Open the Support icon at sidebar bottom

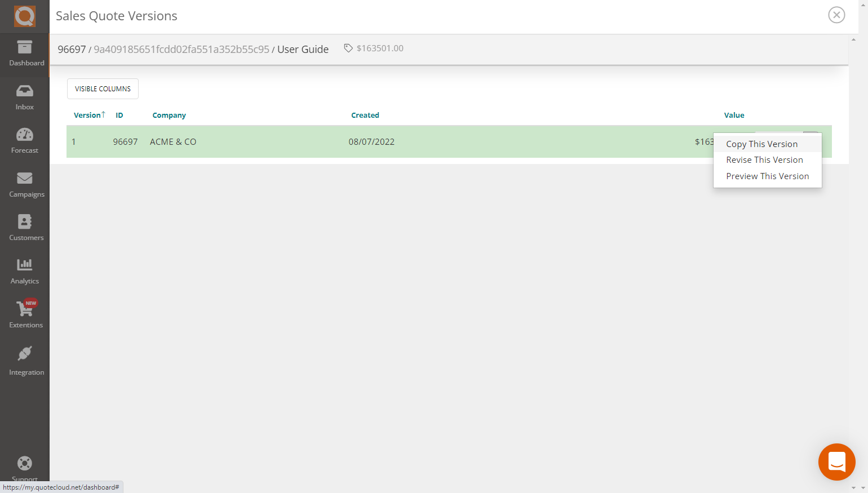pos(25,463)
